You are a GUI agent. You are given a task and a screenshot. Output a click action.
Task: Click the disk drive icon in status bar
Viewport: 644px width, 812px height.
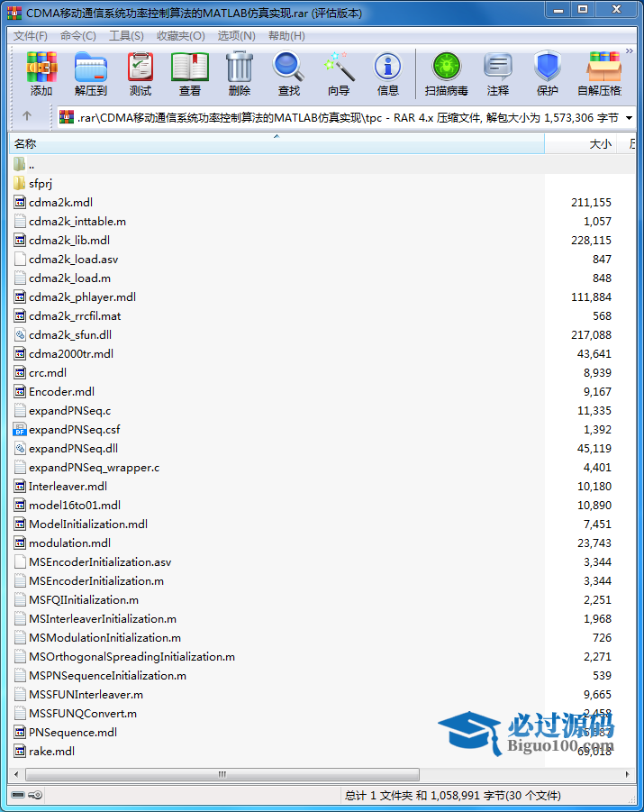click(x=18, y=795)
